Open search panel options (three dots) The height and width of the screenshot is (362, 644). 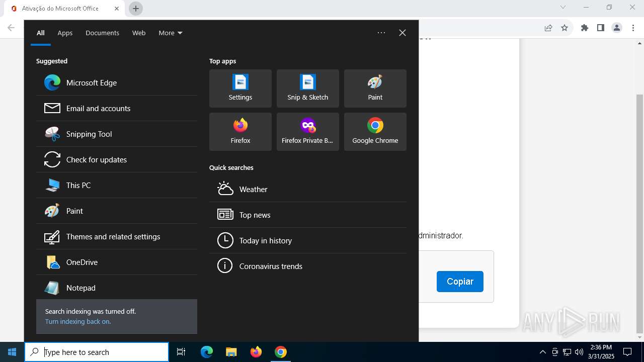point(381,33)
